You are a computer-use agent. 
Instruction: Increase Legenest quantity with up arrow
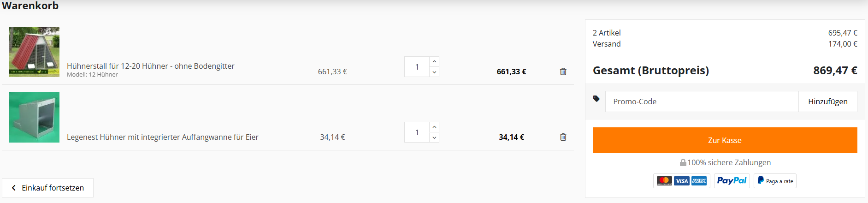[x=434, y=127]
